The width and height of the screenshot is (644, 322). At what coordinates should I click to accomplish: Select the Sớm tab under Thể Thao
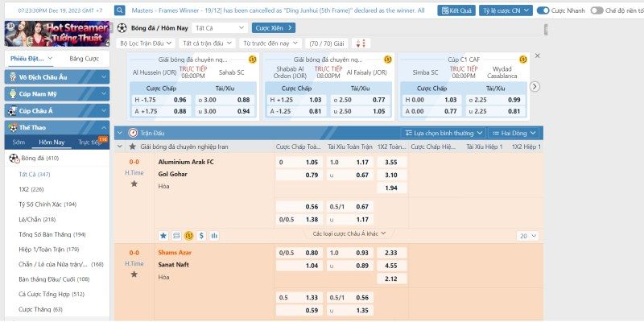(19, 142)
